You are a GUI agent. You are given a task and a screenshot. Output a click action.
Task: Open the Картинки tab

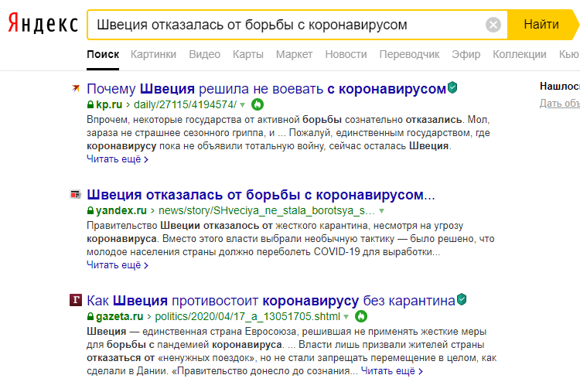[x=154, y=54]
